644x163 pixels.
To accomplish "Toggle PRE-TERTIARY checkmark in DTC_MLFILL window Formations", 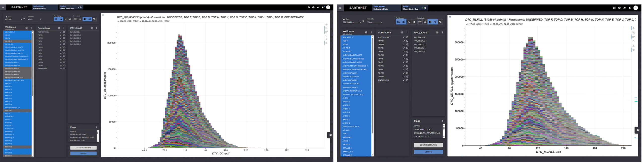I will pos(404,37).
